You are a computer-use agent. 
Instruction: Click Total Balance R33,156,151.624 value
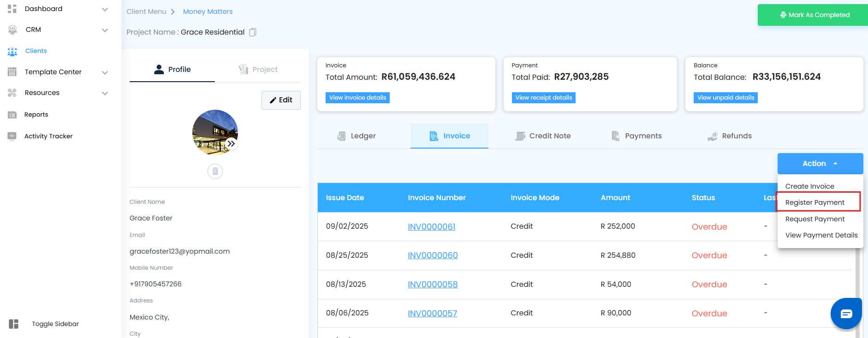pyautogui.click(x=787, y=77)
